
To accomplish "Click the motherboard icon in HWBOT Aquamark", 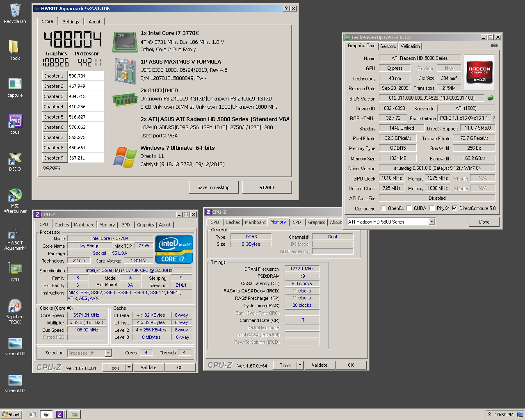I will tap(125, 71).
